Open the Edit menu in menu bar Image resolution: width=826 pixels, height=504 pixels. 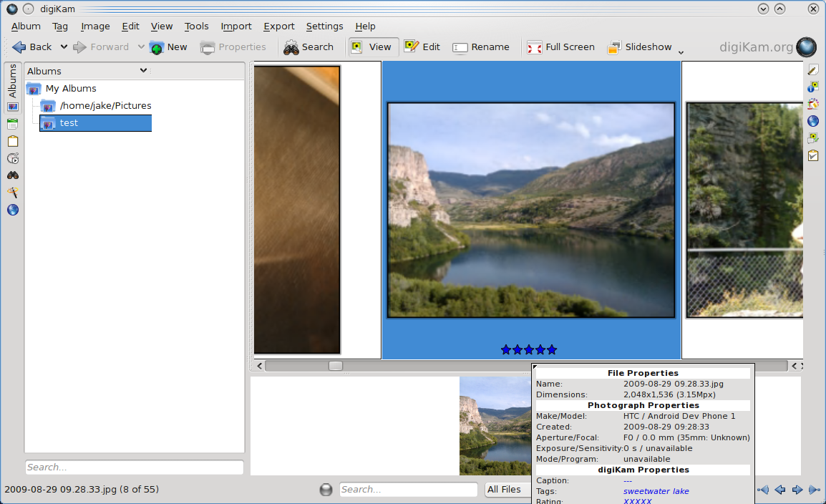click(x=131, y=26)
